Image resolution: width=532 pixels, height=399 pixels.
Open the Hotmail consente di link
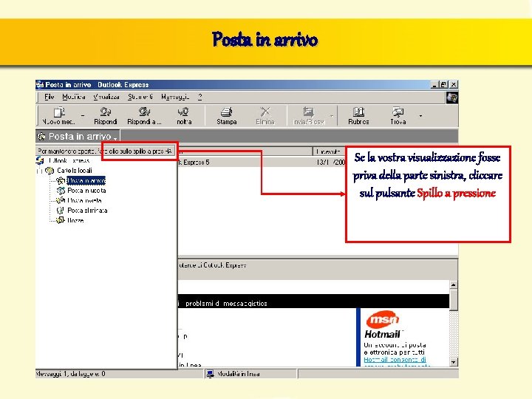[x=395, y=360]
